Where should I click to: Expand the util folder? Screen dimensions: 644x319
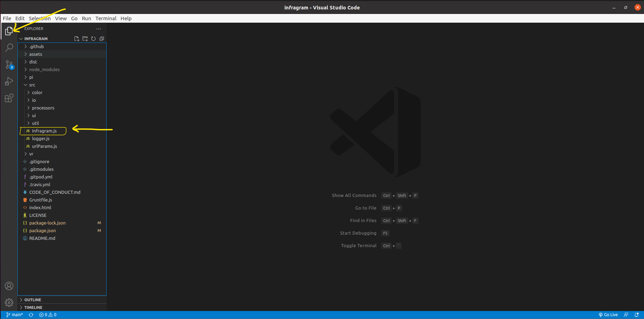[62, 123]
